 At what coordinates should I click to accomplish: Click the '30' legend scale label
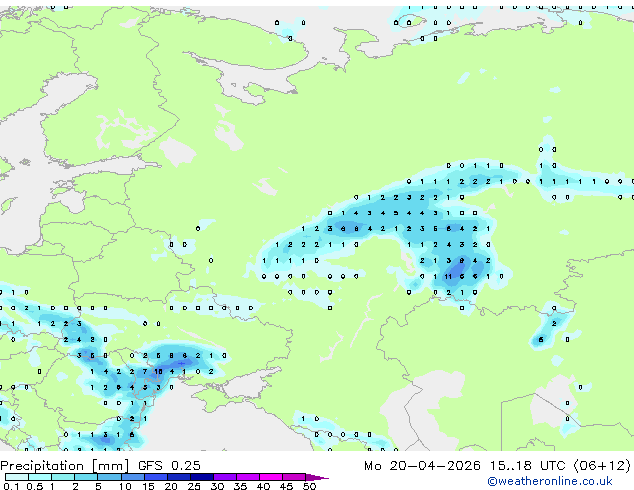[217, 486]
